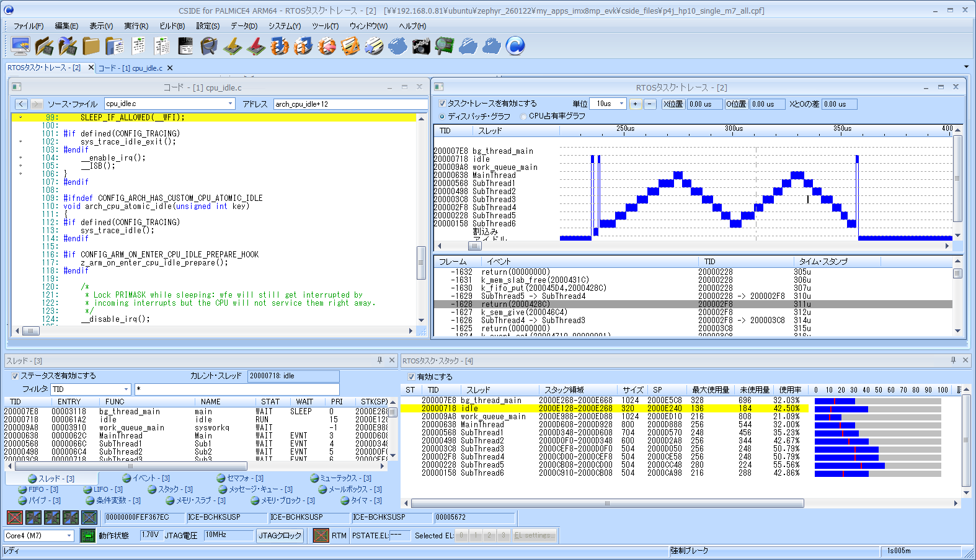This screenshot has width=976, height=560.
Task: Click the blue circular arrow toolbar icon
Action: [515, 46]
